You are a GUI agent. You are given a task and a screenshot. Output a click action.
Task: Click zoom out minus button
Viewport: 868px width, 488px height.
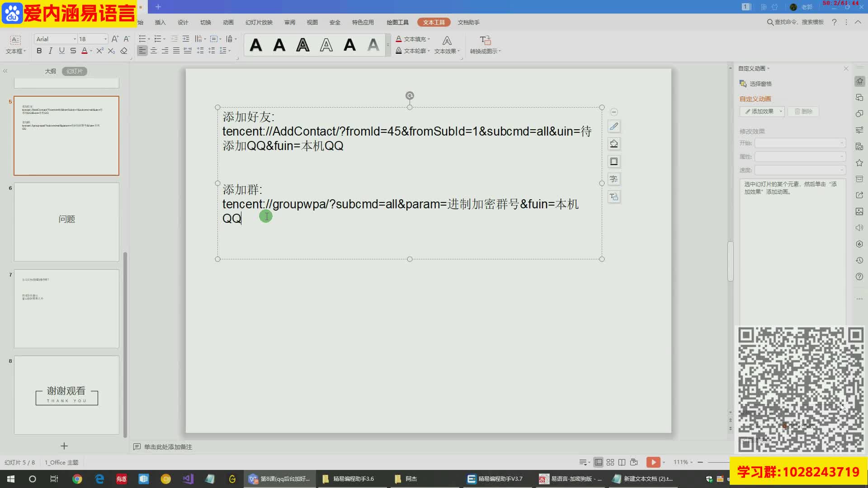coord(700,462)
